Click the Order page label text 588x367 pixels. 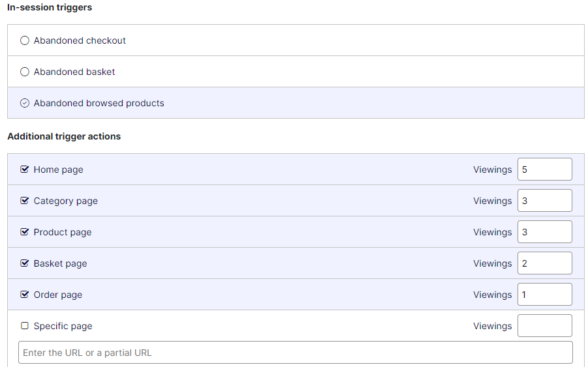tap(58, 295)
